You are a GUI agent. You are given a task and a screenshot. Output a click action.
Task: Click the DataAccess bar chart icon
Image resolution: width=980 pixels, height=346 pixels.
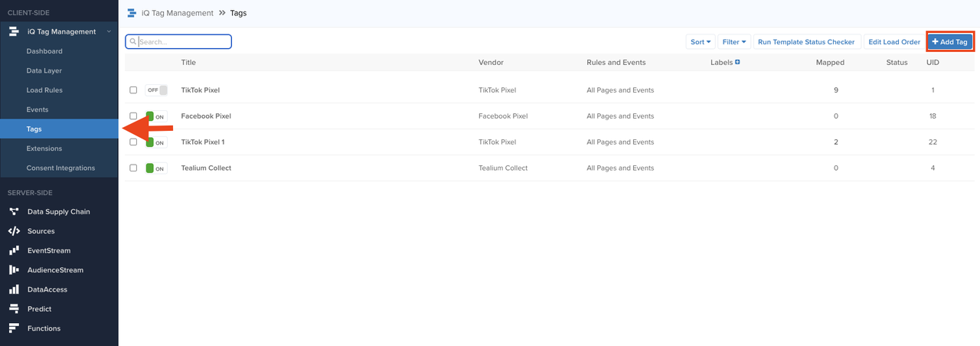(14, 289)
